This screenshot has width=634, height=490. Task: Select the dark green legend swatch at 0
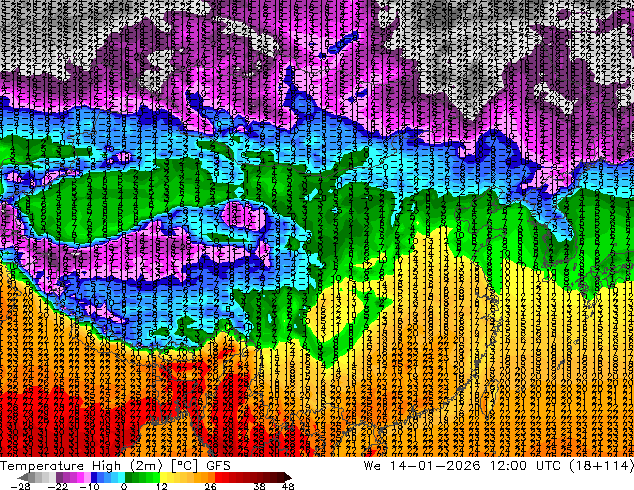point(128,477)
